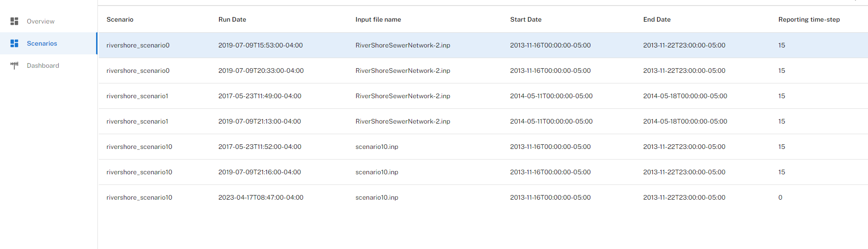Click start date 2014-05-11 in 11:49 run row
868x249 pixels.
click(x=551, y=96)
